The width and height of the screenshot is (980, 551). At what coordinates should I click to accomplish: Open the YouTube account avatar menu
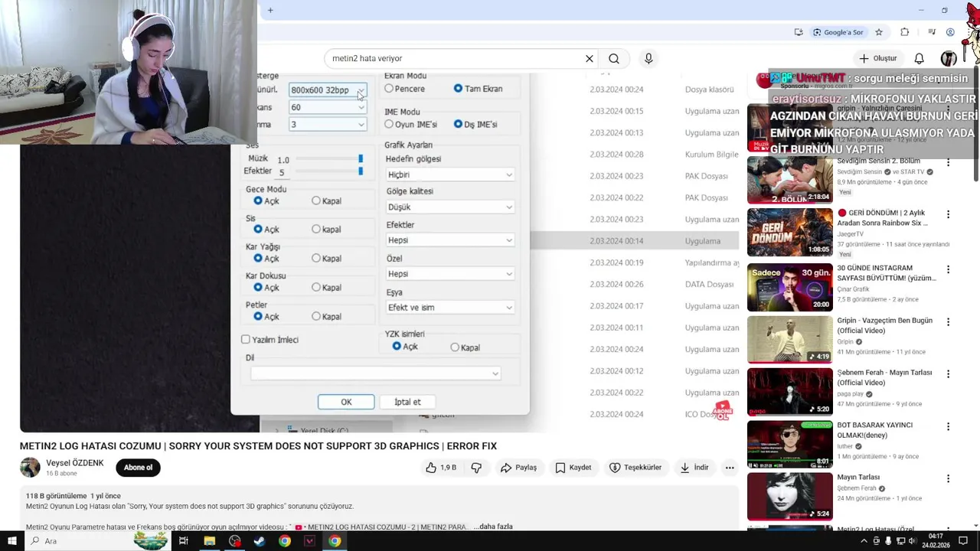pyautogui.click(x=949, y=58)
